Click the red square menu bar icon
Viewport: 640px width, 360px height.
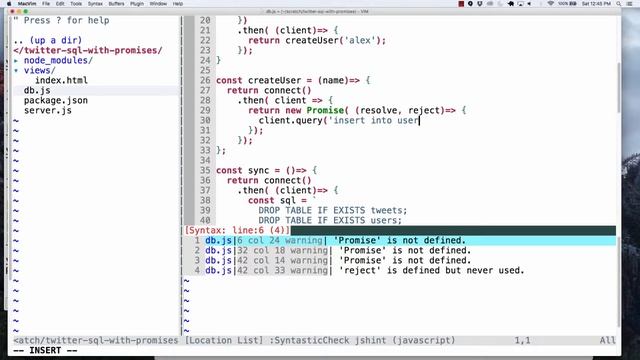461,4
